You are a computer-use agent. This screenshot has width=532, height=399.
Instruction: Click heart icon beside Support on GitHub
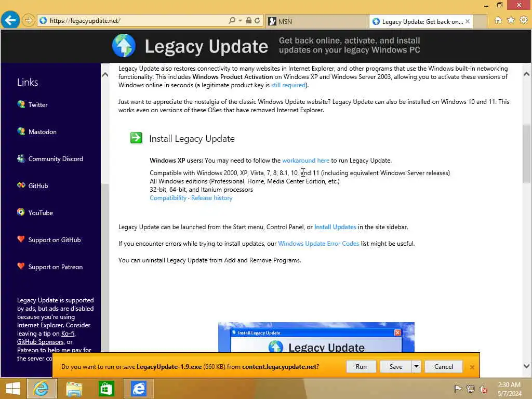(x=21, y=239)
